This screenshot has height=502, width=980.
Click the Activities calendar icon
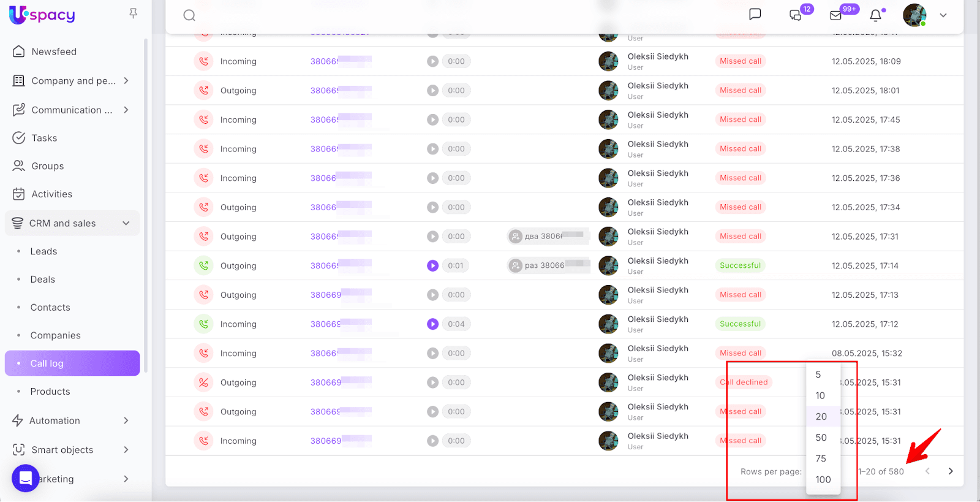(x=19, y=194)
